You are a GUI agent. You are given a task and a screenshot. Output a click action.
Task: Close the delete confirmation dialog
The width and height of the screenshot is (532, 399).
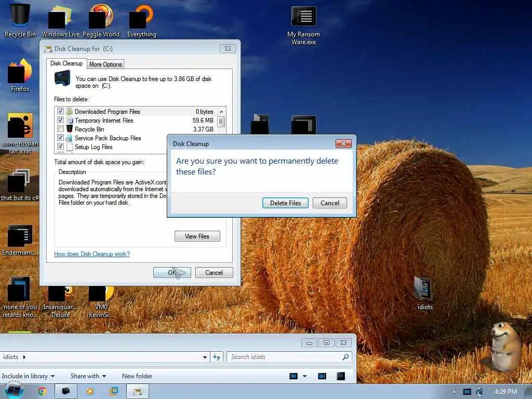(x=343, y=143)
